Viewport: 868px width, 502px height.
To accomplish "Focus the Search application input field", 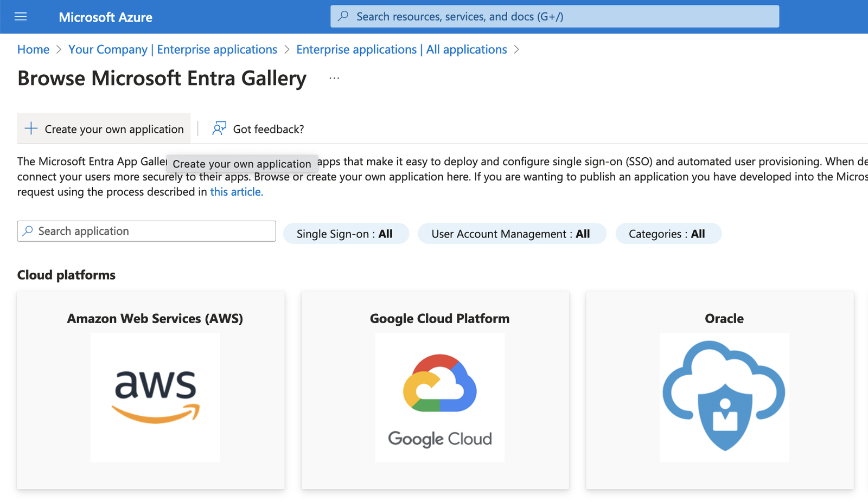I will tap(146, 231).
